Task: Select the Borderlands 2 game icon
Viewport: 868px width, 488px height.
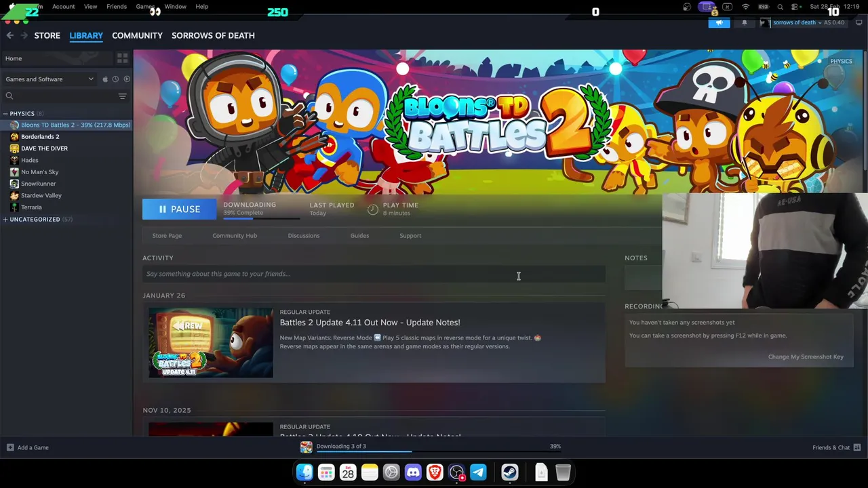Action: [14, 137]
